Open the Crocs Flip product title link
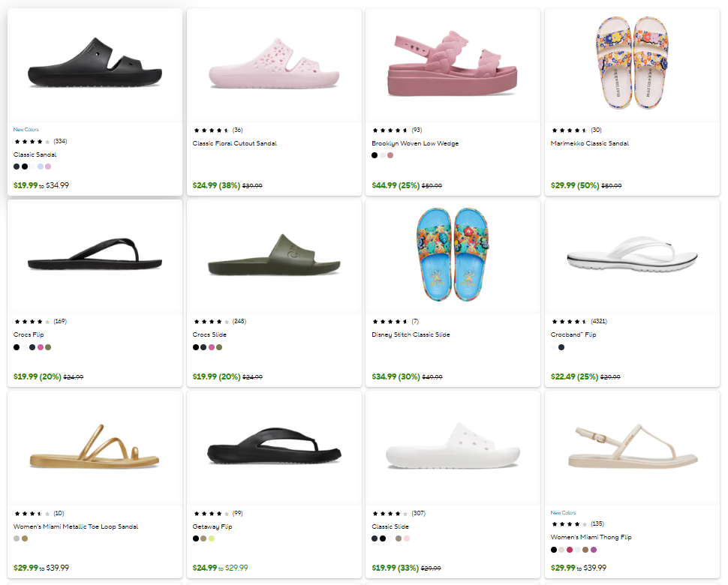Viewport: 728px width, 585px height. pyautogui.click(x=28, y=334)
